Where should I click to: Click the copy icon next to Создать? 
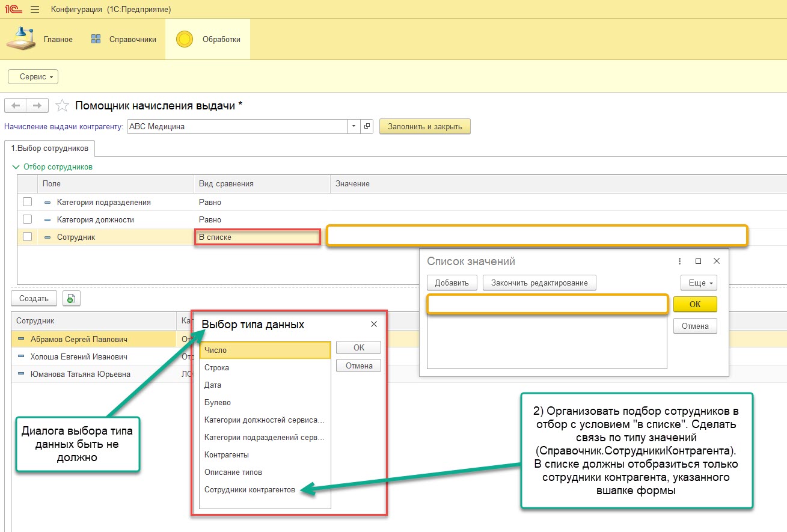tap(72, 298)
